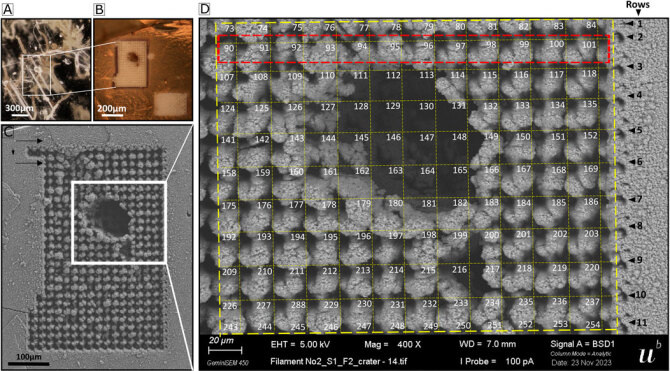Select grid cell number 146
The height and width of the screenshot is (371, 670).
pyautogui.click(x=393, y=138)
